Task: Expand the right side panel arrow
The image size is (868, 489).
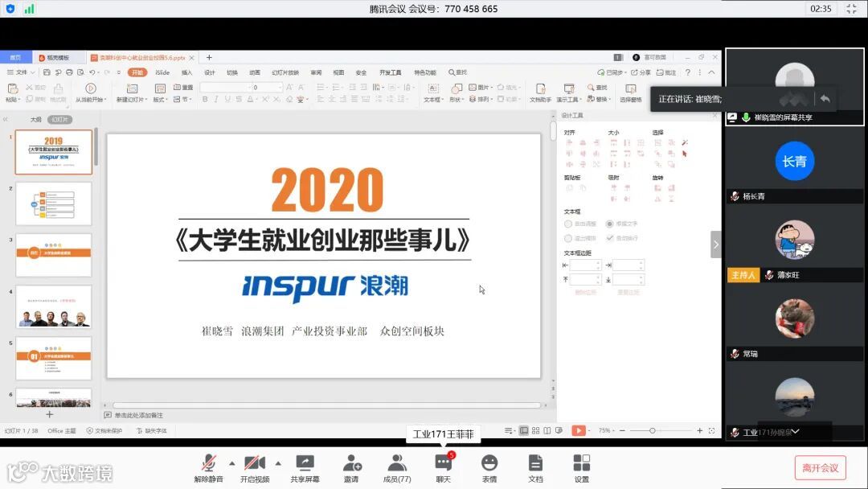Action: click(x=716, y=244)
